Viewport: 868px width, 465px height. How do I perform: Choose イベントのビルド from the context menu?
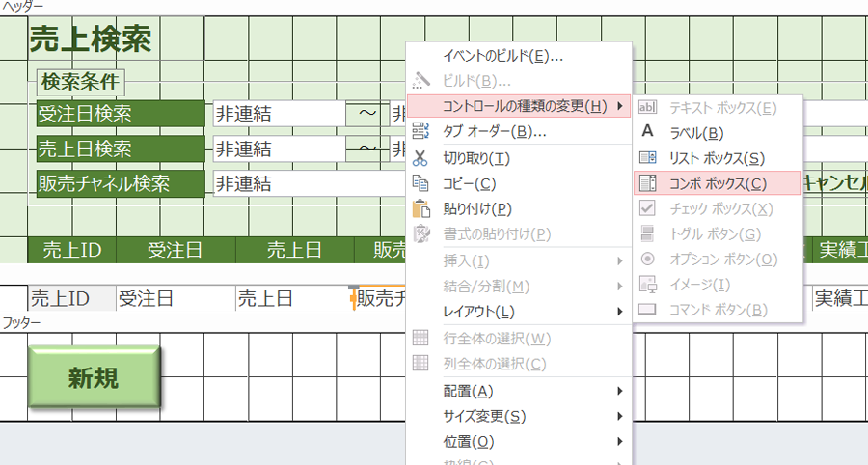coord(502,56)
